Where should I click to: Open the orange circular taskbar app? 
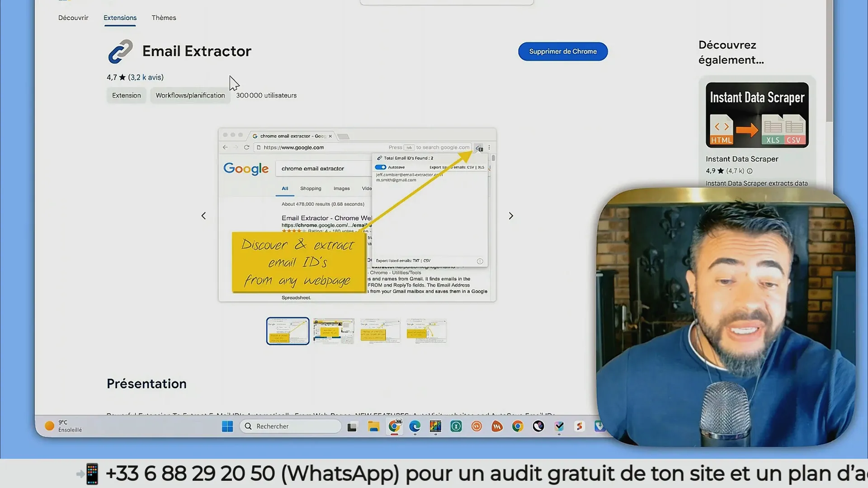click(x=476, y=426)
